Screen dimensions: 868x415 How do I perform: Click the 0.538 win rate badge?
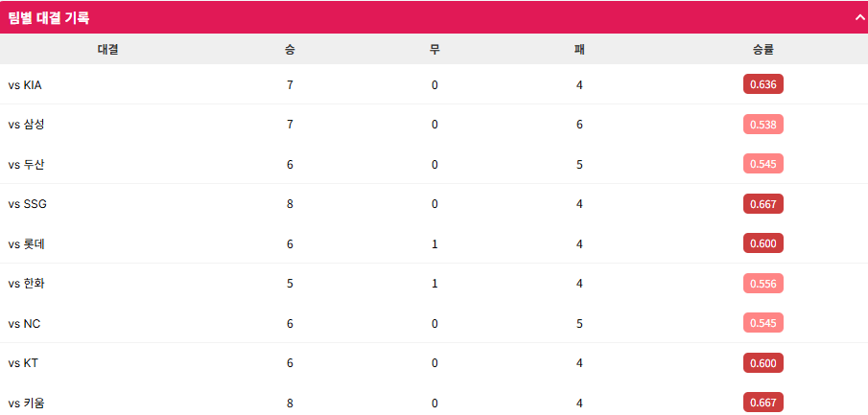coord(762,125)
